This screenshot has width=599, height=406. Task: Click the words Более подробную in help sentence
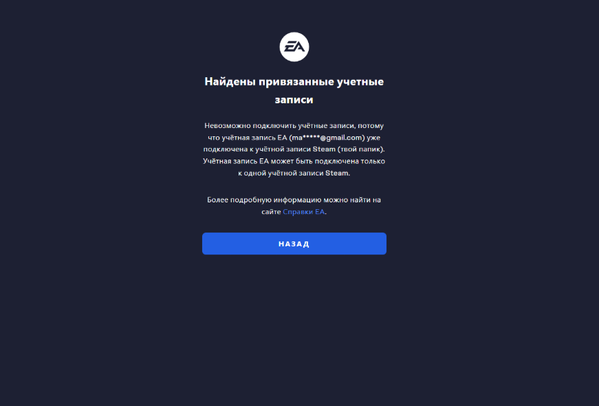point(239,200)
